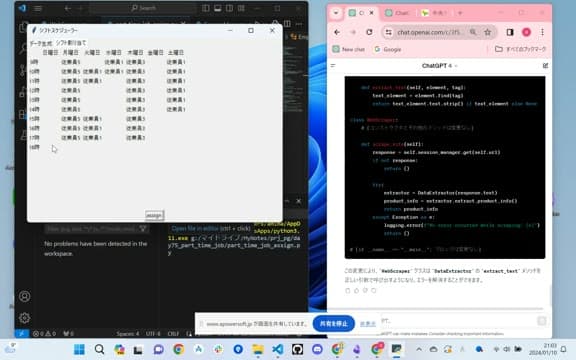Screen dimensions: 576x360
Task: Toggle VS Code primary sidebar layout icon
Action: 206,8
